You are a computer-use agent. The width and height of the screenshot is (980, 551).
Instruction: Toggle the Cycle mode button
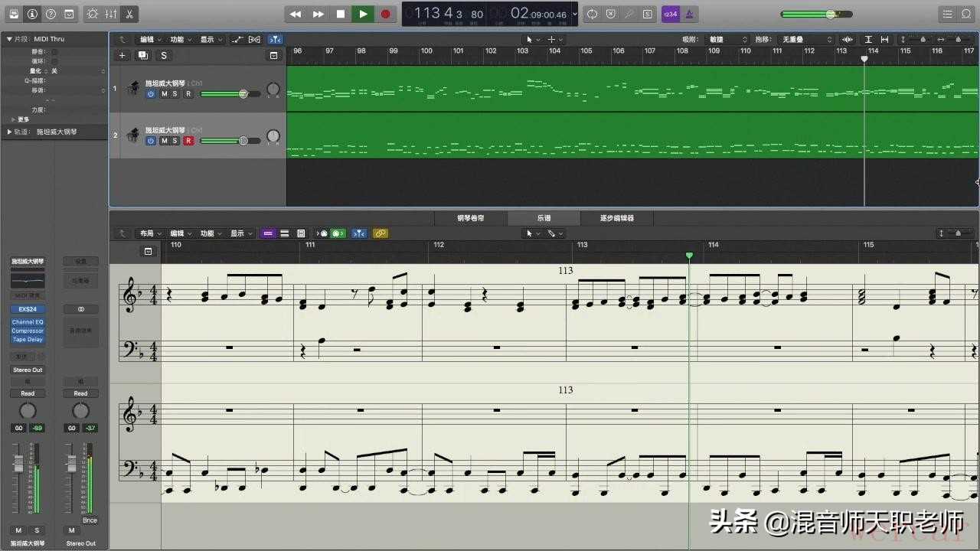pyautogui.click(x=592, y=14)
